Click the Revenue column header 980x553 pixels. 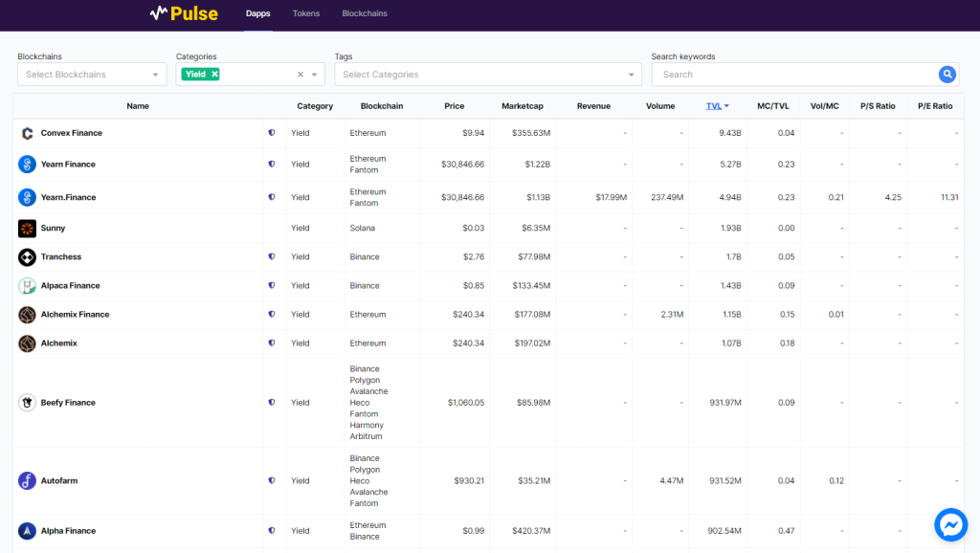point(593,106)
